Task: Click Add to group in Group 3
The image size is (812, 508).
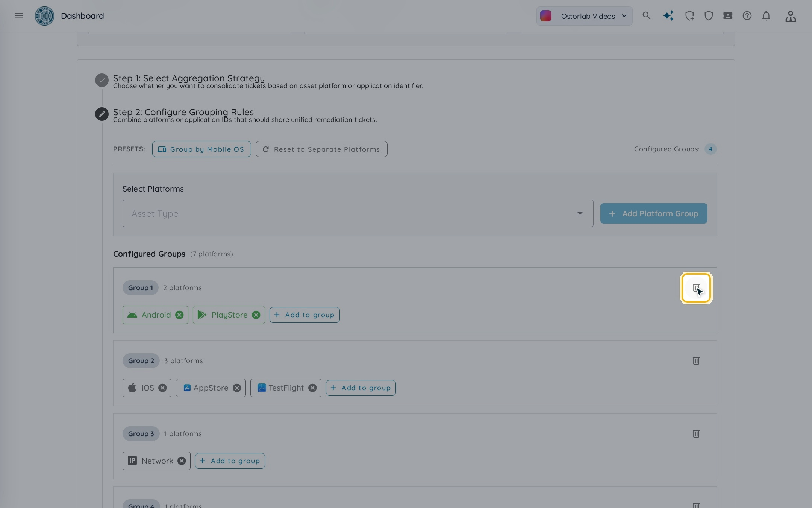Action: (x=230, y=461)
